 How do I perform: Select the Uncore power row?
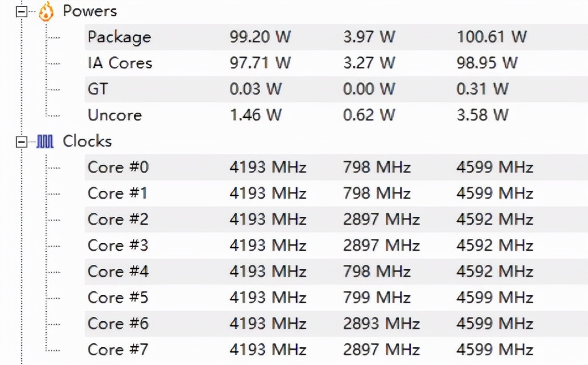(336, 115)
